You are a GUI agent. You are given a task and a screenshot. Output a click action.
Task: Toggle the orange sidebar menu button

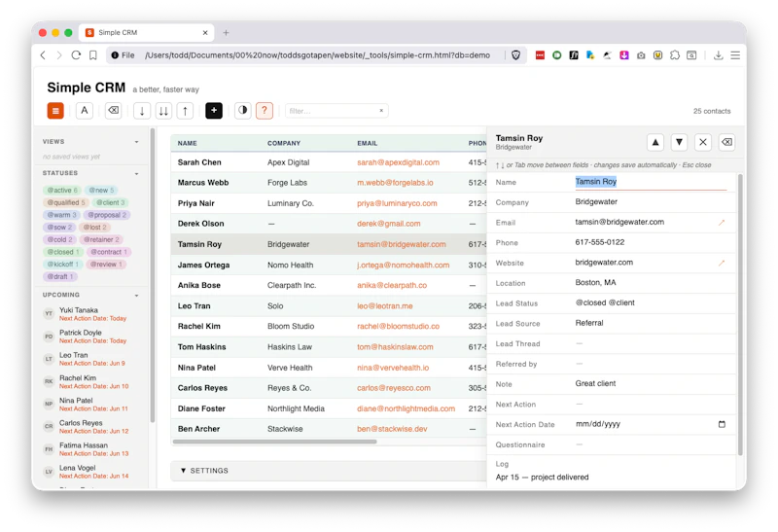coord(55,111)
